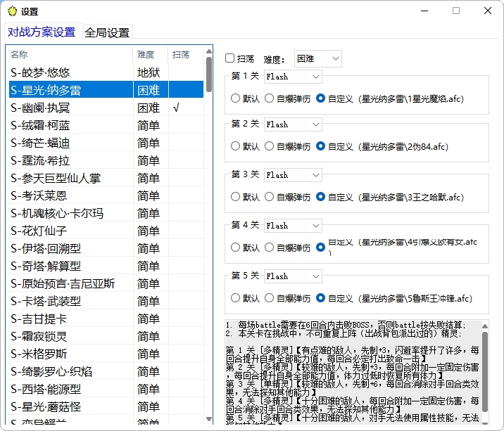
Task: Select 默认 radio for 第 1 关
Action: [x=236, y=98]
